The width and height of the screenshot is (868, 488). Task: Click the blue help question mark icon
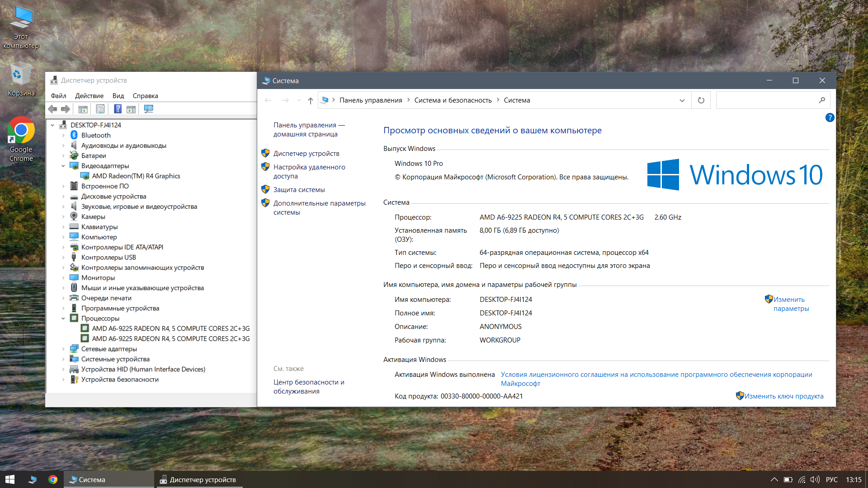[830, 117]
